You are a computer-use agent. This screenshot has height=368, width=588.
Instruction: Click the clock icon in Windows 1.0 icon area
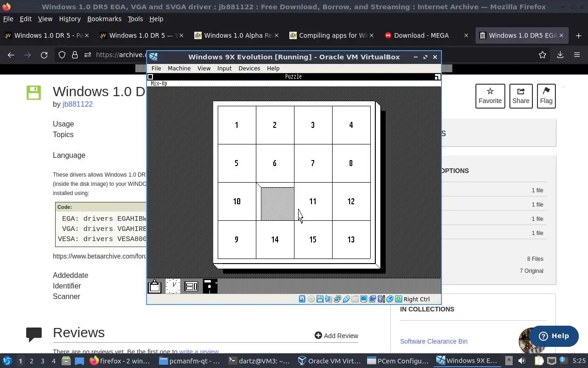click(x=173, y=286)
